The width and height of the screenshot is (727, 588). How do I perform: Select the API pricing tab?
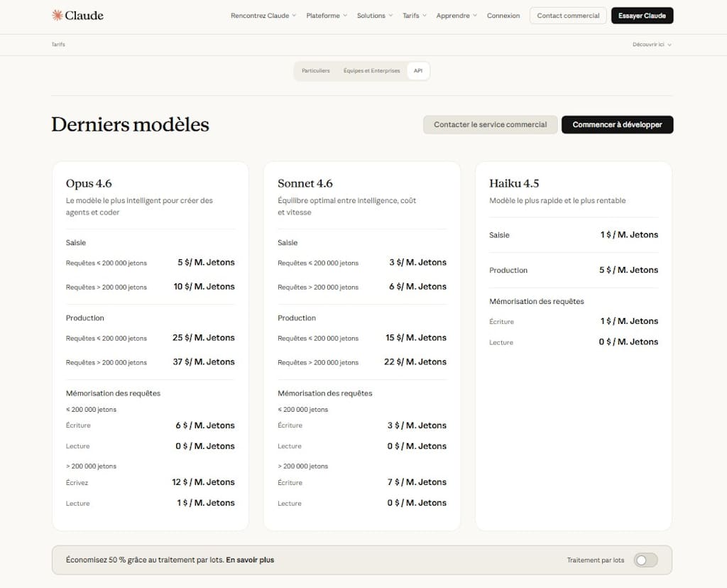point(418,71)
